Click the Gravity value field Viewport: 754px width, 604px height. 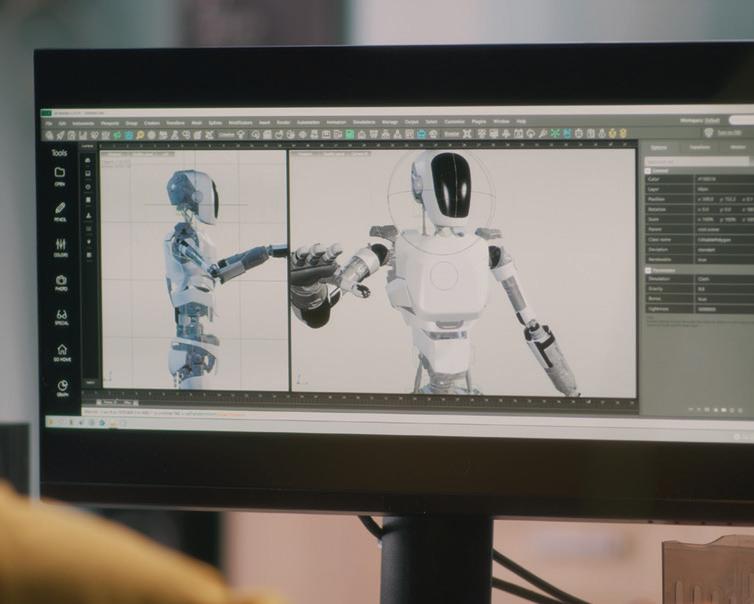724,289
